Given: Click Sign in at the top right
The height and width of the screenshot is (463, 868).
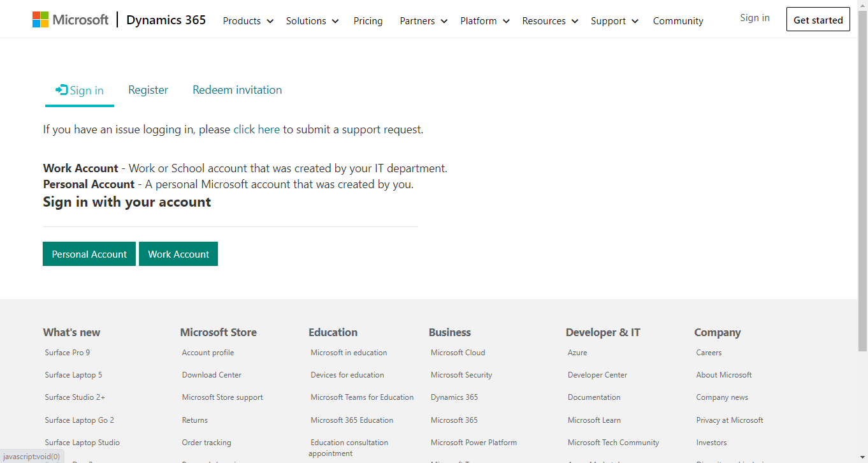Looking at the screenshot, I should click(755, 17).
